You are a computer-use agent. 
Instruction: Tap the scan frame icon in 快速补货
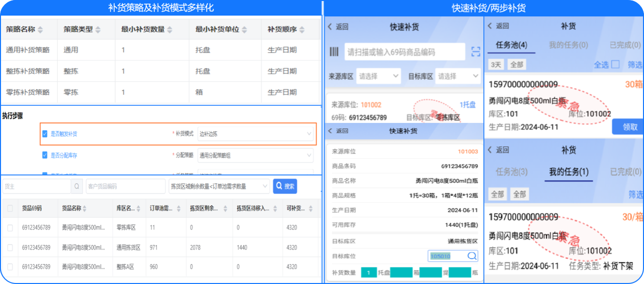point(476,51)
